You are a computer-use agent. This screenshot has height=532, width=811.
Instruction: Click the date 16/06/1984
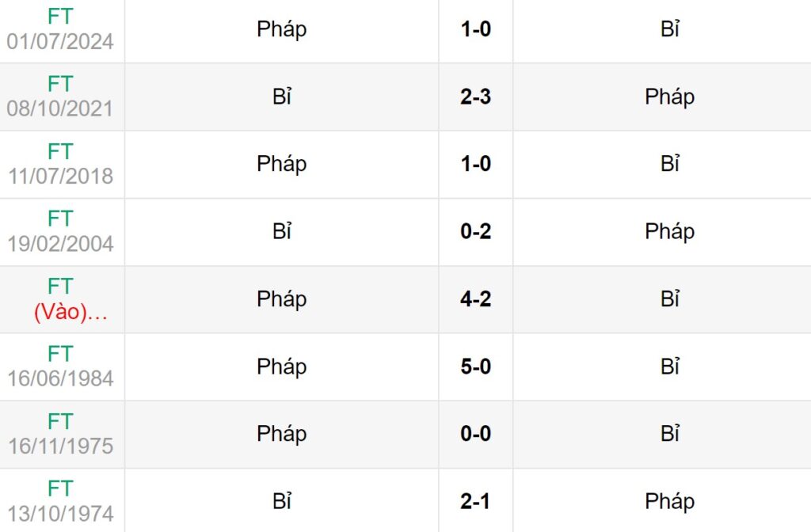pos(61,378)
